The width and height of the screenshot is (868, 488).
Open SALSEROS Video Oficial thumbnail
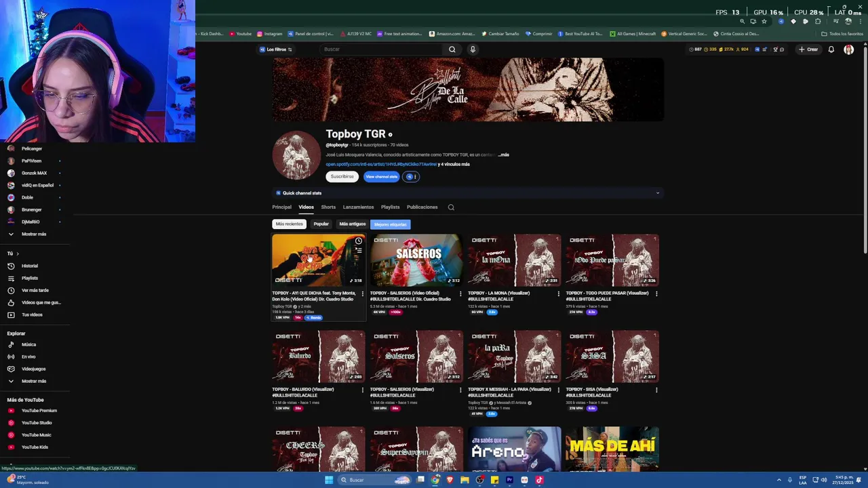416,260
